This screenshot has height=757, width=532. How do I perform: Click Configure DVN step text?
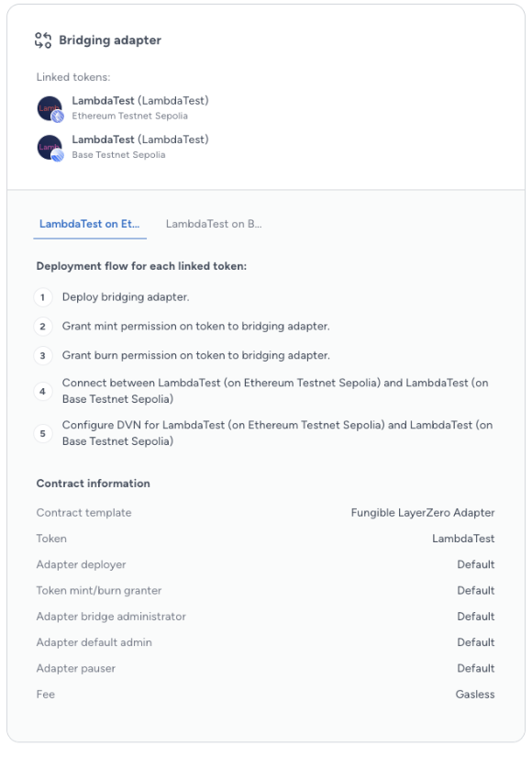(278, 433)
